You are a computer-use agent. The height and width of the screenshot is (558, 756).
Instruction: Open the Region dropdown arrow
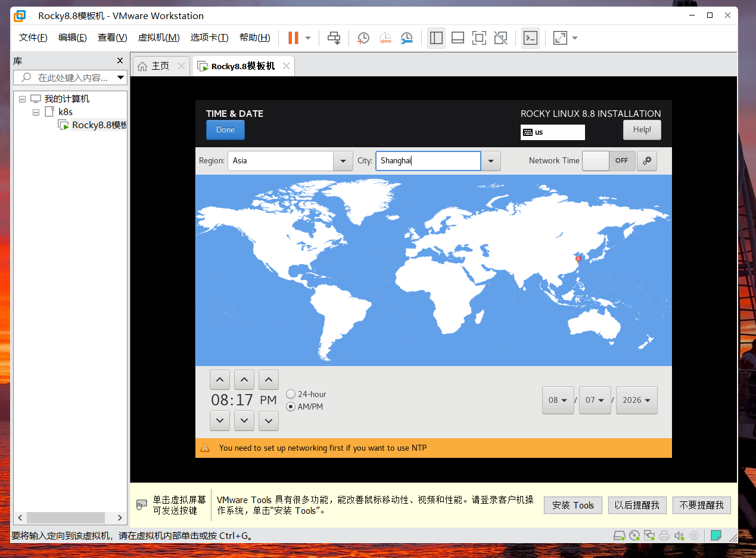[343, 161]
